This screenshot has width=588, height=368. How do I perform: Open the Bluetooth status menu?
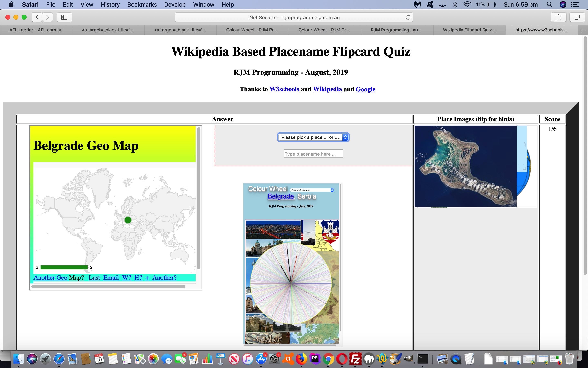[x=455, y=4]
